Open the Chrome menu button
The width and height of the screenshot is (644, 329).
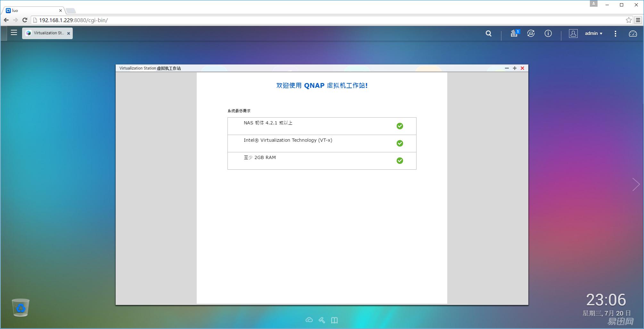(x=638, y=20)
